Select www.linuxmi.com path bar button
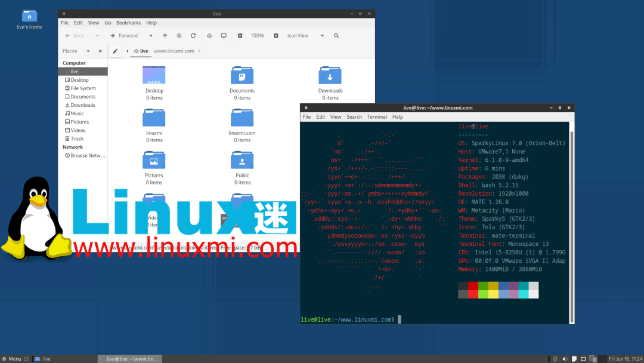The width and height of the screenshot is (644, 363). click(174, 51)
